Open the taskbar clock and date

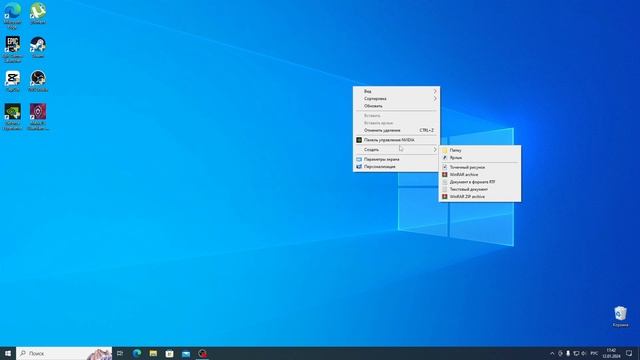611,353
